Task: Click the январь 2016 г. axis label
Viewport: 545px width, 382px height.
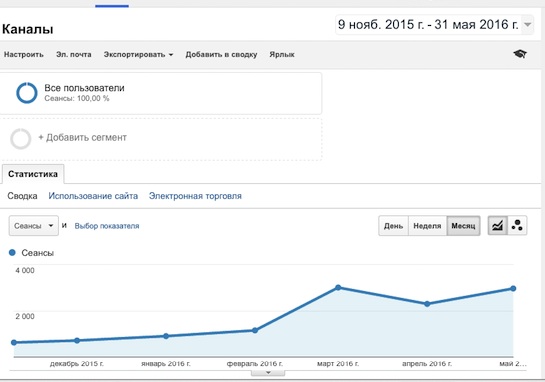Action: tap(166, 364)
